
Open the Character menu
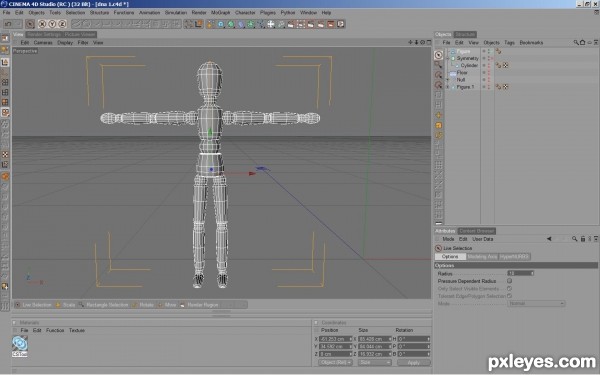245,13
